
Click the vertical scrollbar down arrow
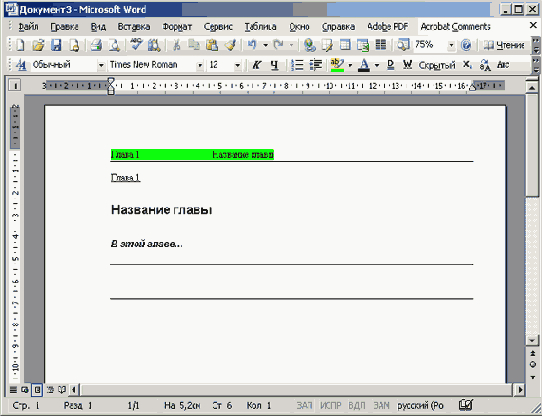[x=532, y=341]
